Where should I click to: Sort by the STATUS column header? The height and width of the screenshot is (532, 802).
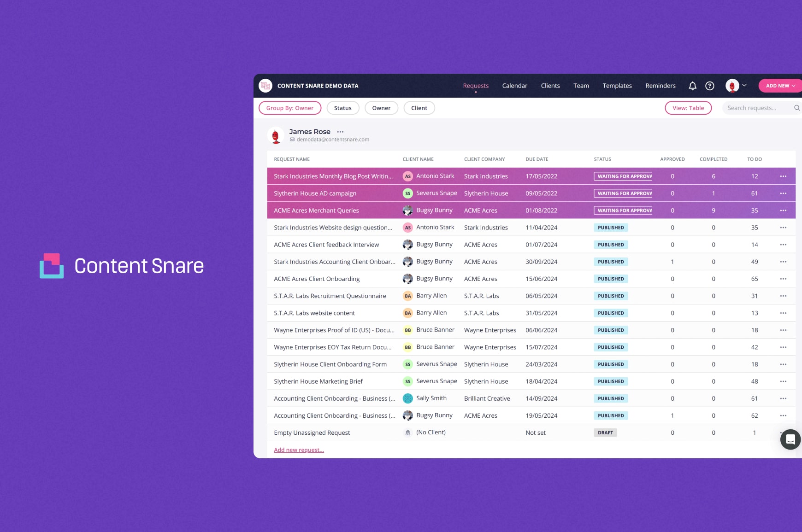coord(602,159)
